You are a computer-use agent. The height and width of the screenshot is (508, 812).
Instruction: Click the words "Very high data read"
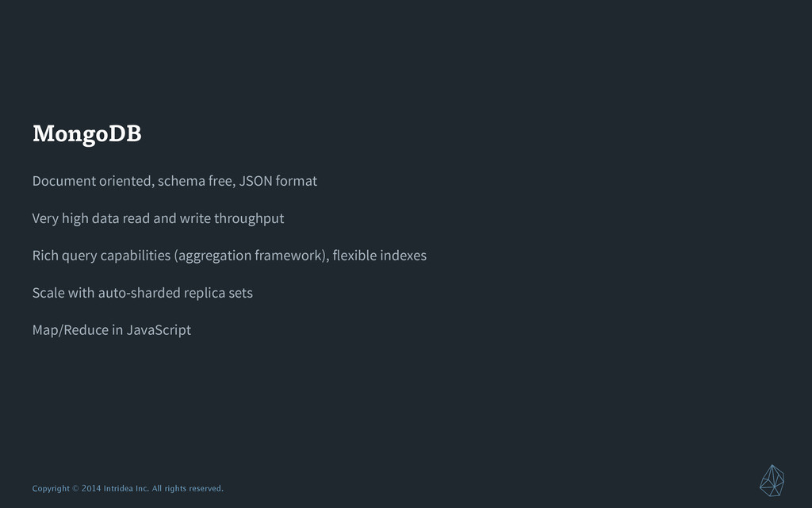point(91,219)
